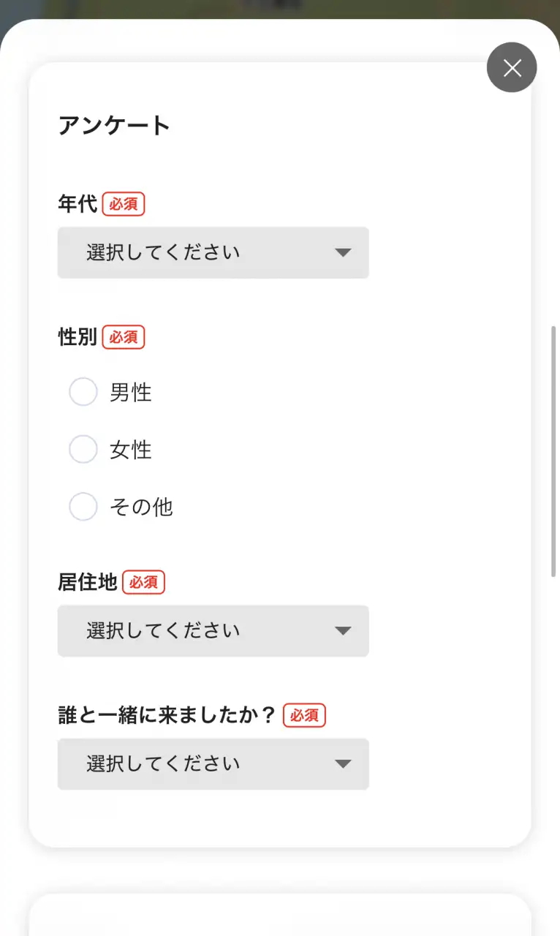Click arrow icon in 誰と一緒に来ましたか select
The image size is (560, 936).
tap(343, 764)
